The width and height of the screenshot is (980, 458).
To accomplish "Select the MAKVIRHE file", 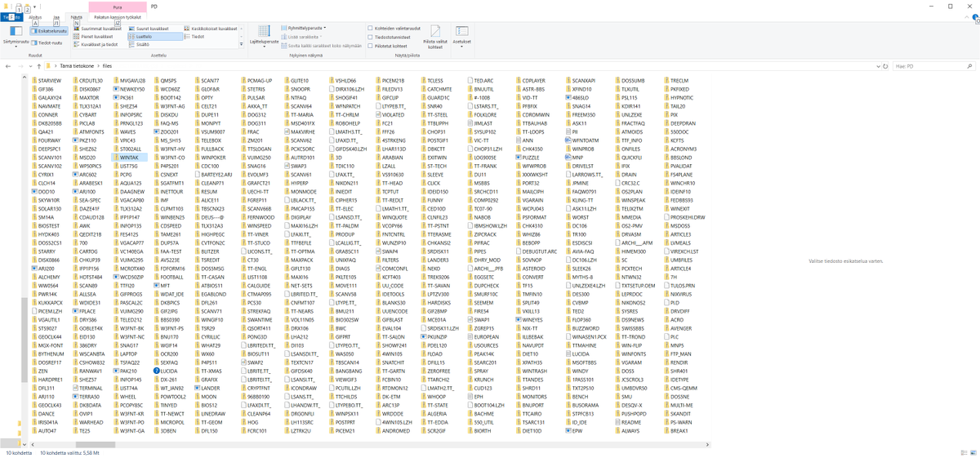I will coord(298,131).
